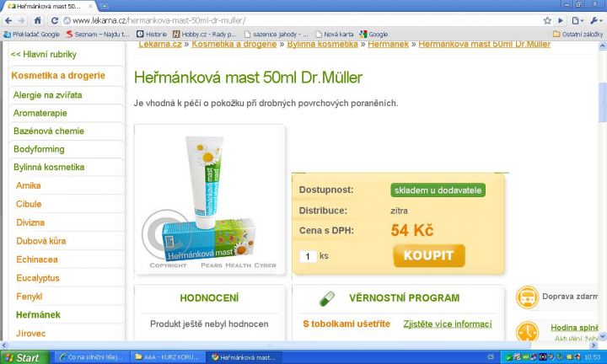The image size is (607, 364).
Task: Close the Heřmánková mast browser tab
Action: coord(91,6)
